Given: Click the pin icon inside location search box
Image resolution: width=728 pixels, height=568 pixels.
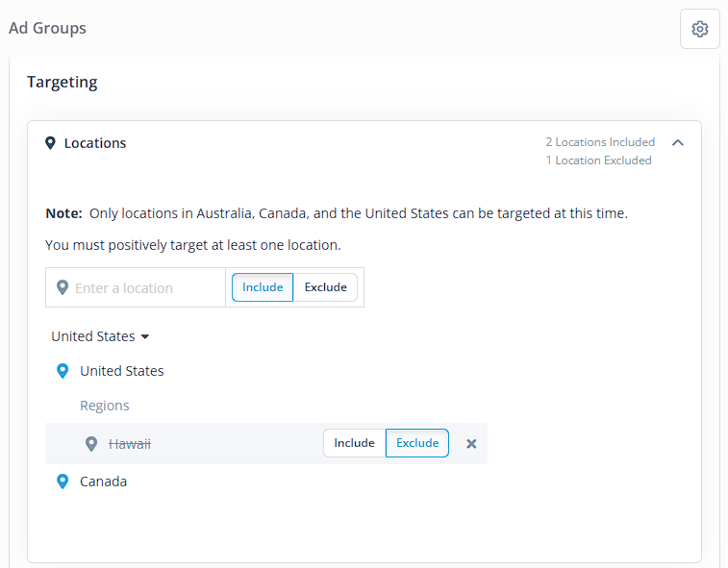Looking at the screenshot, I should click(63, 287).
